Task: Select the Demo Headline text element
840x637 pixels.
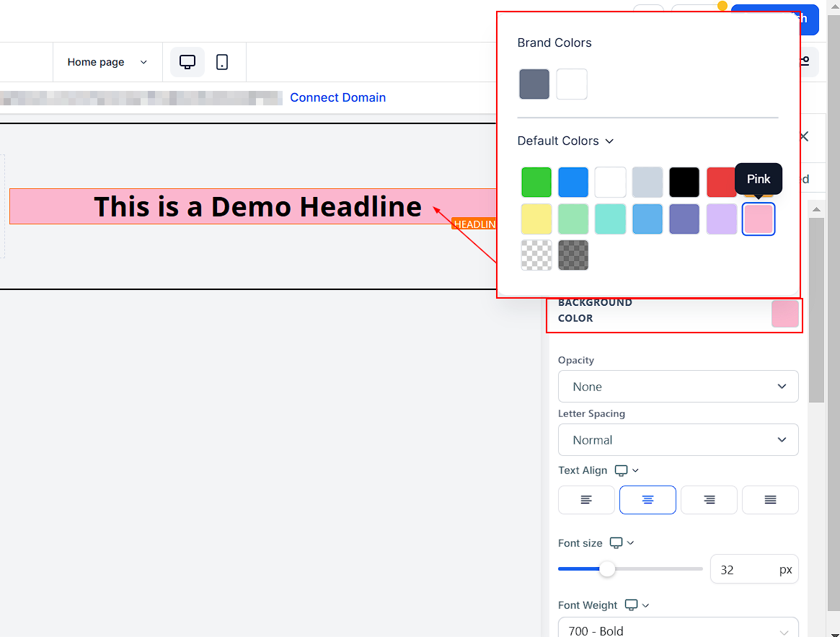Action: 257,206
